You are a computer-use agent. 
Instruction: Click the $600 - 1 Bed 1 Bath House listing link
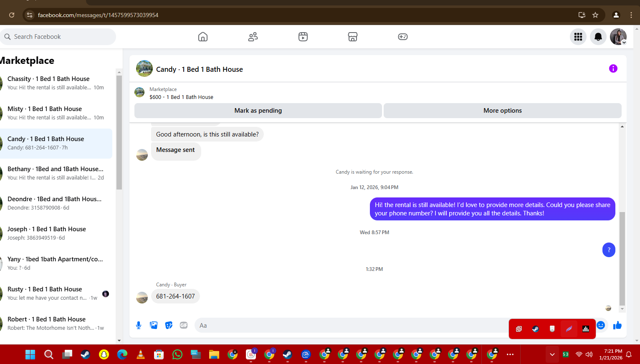coord(181,97)
